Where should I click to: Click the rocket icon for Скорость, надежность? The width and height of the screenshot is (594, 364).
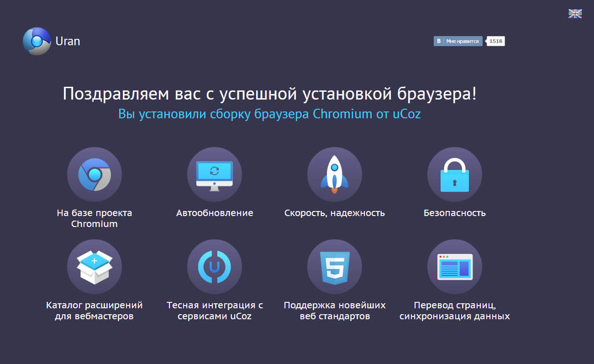pyautogui.click(x=335, y=174)
